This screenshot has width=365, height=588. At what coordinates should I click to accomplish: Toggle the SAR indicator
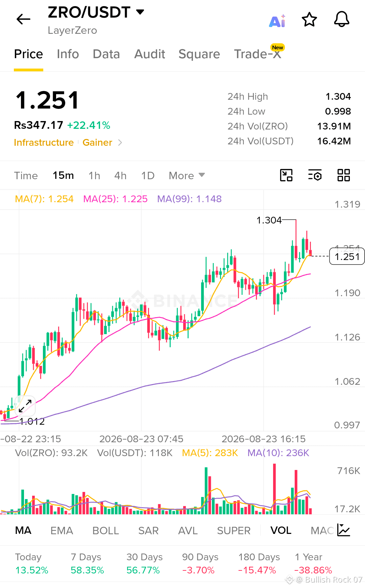[x=148, y=531]
